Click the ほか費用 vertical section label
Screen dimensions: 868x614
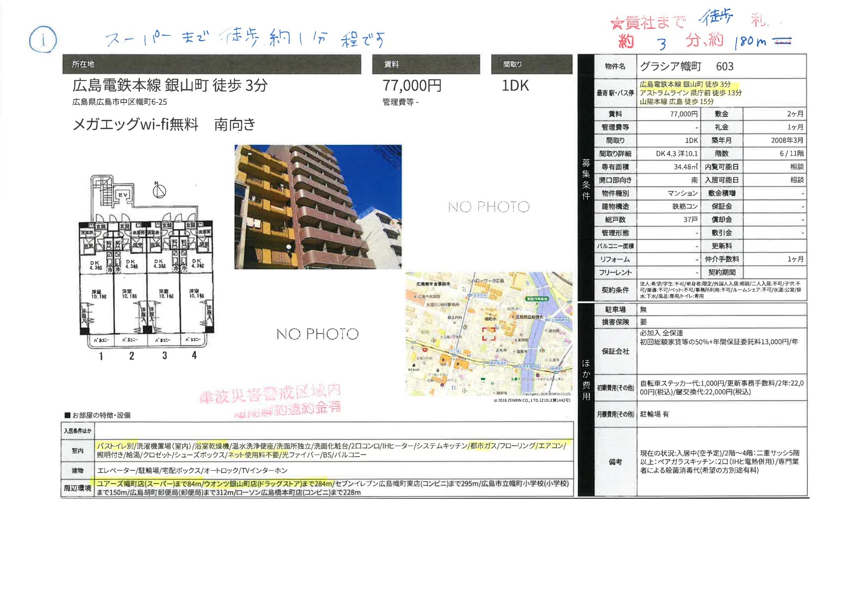[x=586, y=380]
